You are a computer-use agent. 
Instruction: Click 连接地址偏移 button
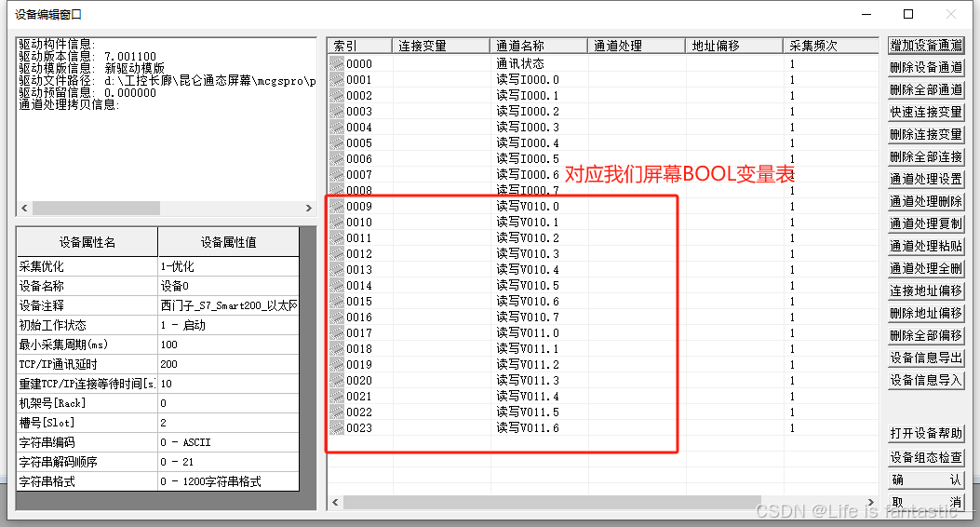926,291
